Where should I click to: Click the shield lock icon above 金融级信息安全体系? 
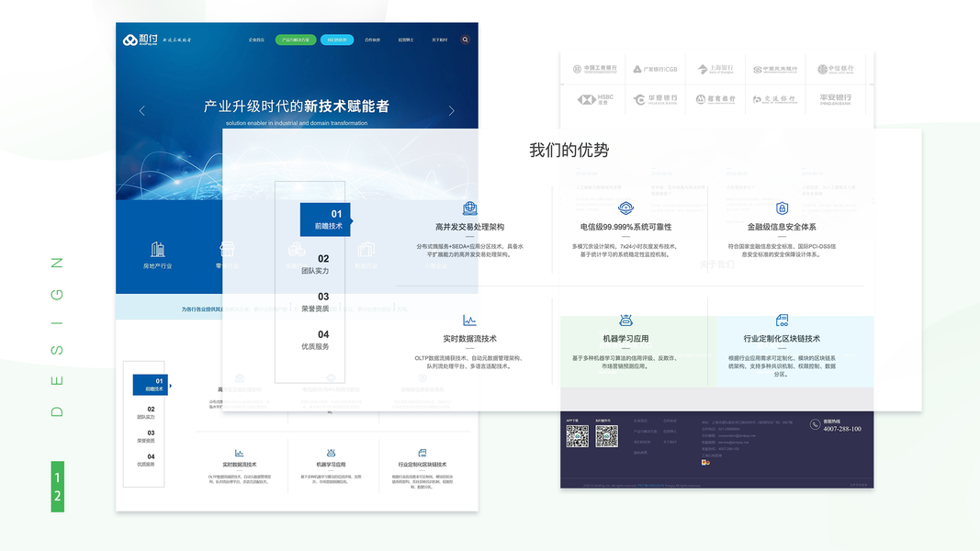(782, 208)
